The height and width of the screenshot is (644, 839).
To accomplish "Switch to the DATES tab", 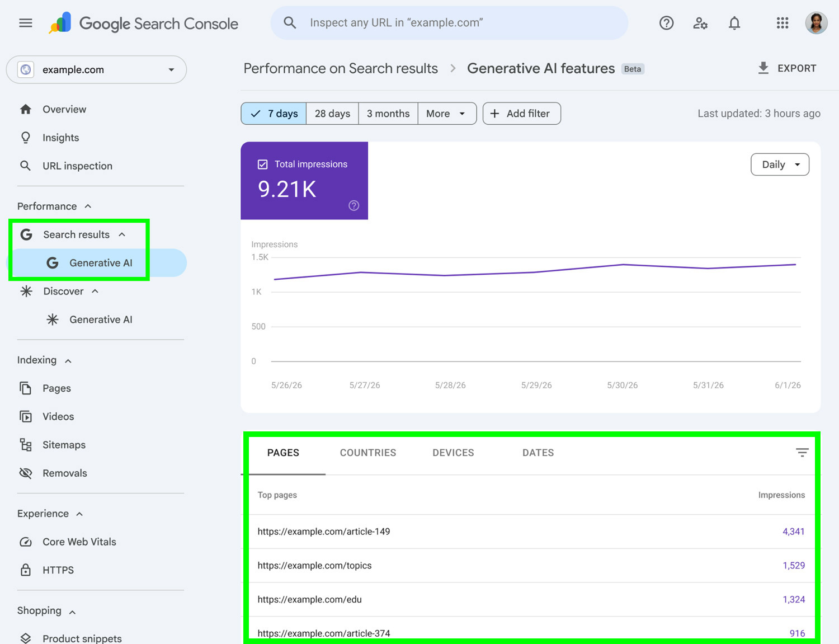I will [538, 453].
